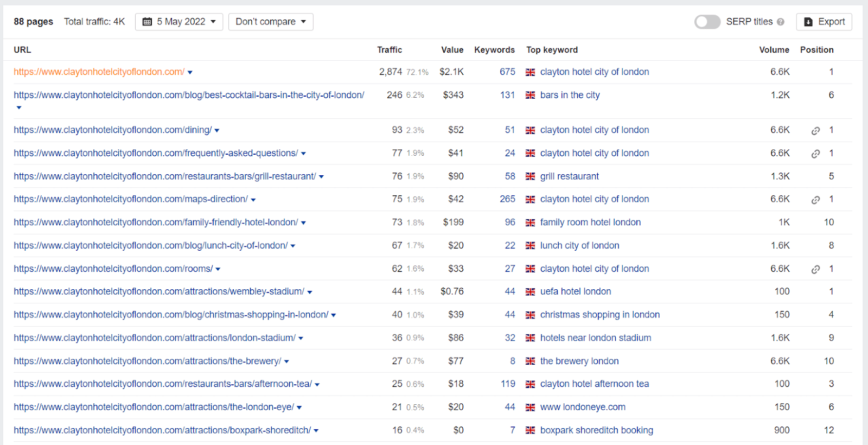Expand the wembley-stadium URL dropdown arrow
Image resolution: width=868 pixels, height=445 pixels.
(x=310, y=292)
